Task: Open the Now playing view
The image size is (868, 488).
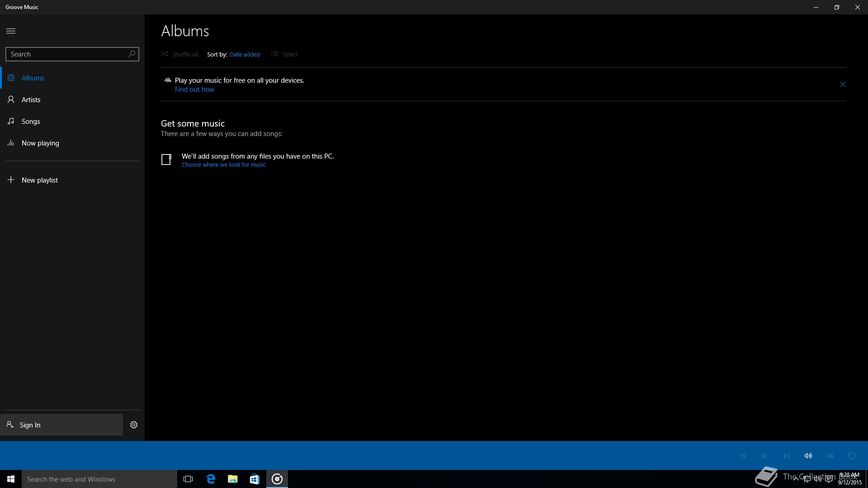Action: (72, 143)
